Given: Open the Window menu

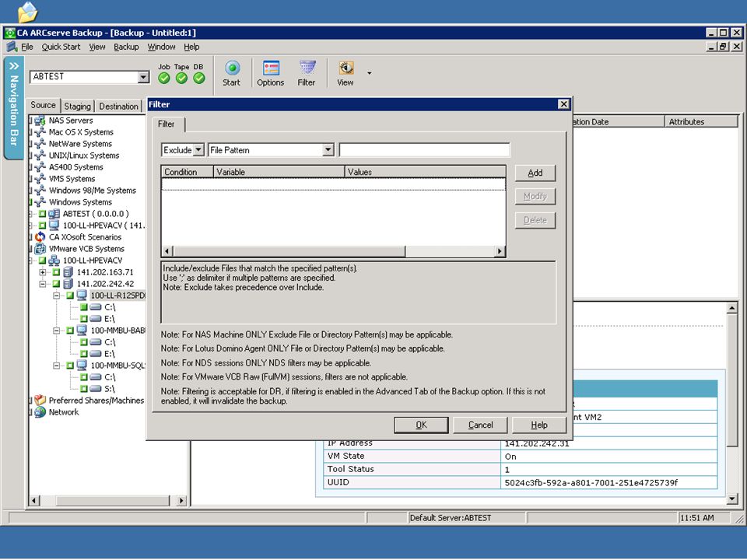Looking at the screenshot, I should click(x=162, y=47).
